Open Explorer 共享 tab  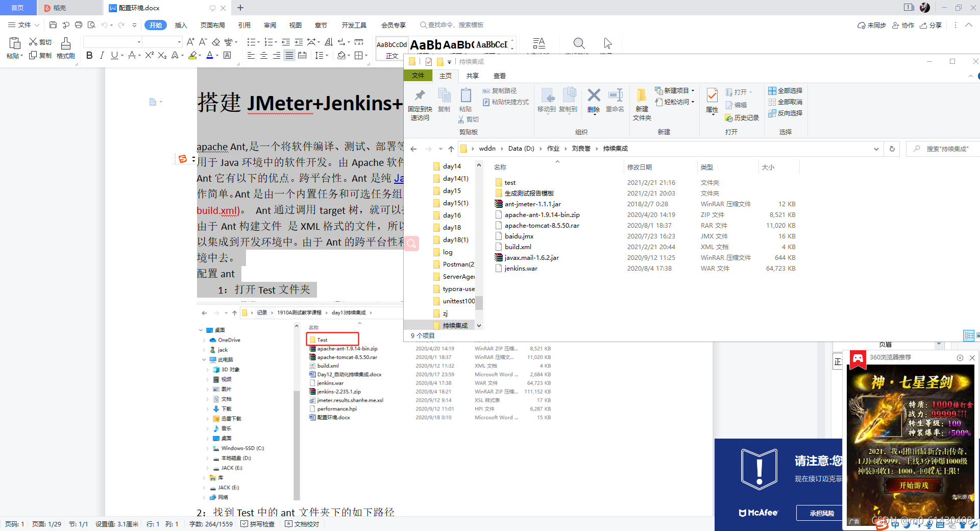473,76
